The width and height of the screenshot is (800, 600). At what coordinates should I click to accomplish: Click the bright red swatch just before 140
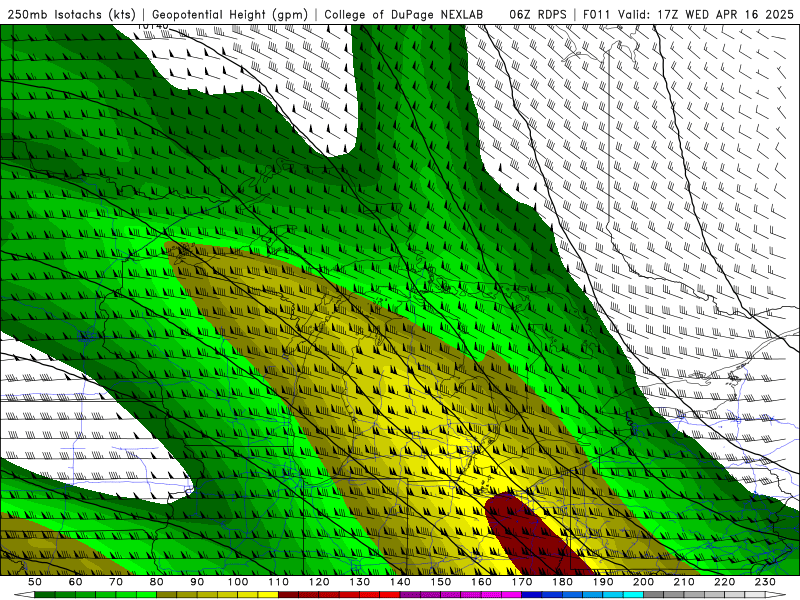click(x=390, y=595)
